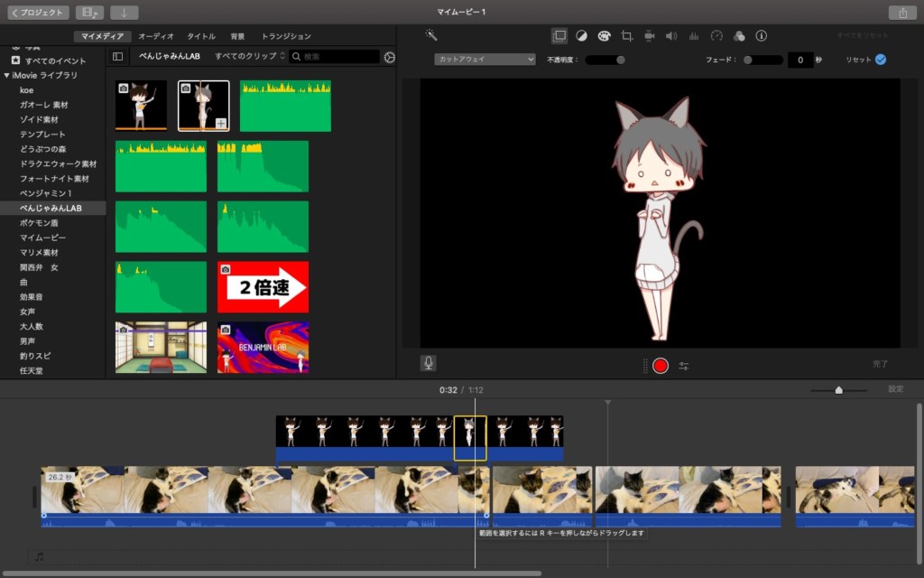
Task: Click the media search field
Action: 335,57
